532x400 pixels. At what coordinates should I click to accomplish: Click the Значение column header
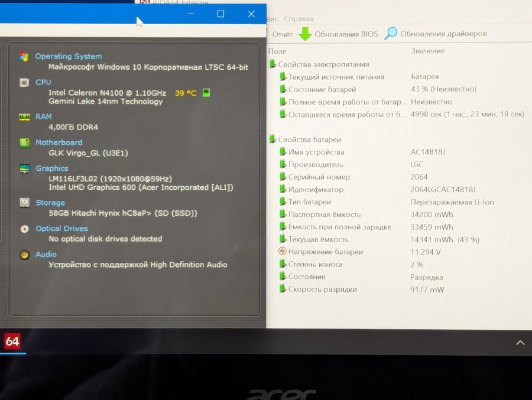(x=428, y=51)
